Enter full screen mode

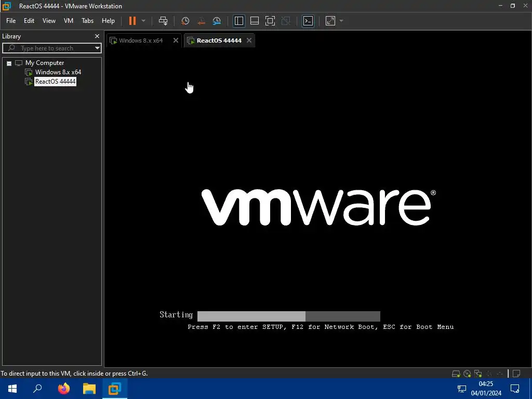click(270, 21)
